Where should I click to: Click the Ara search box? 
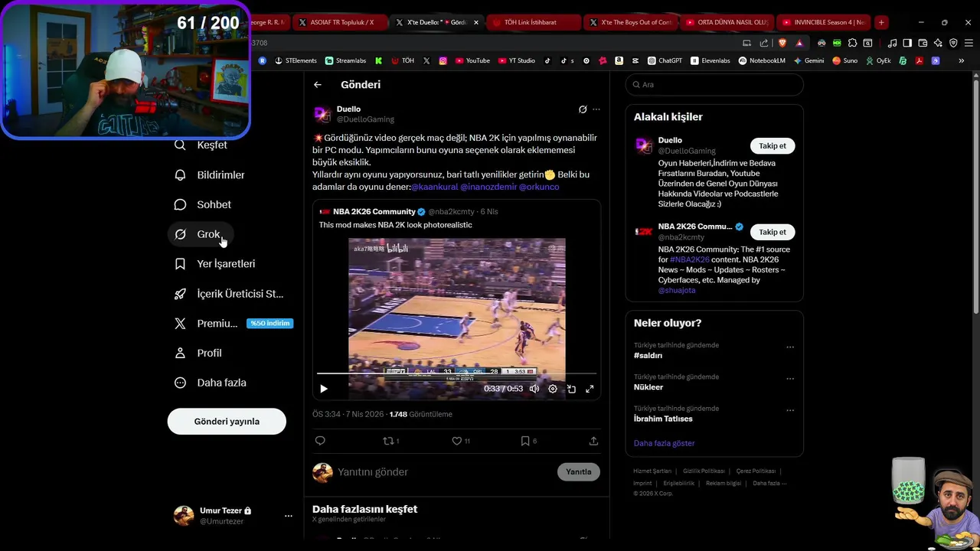[714, 85]
